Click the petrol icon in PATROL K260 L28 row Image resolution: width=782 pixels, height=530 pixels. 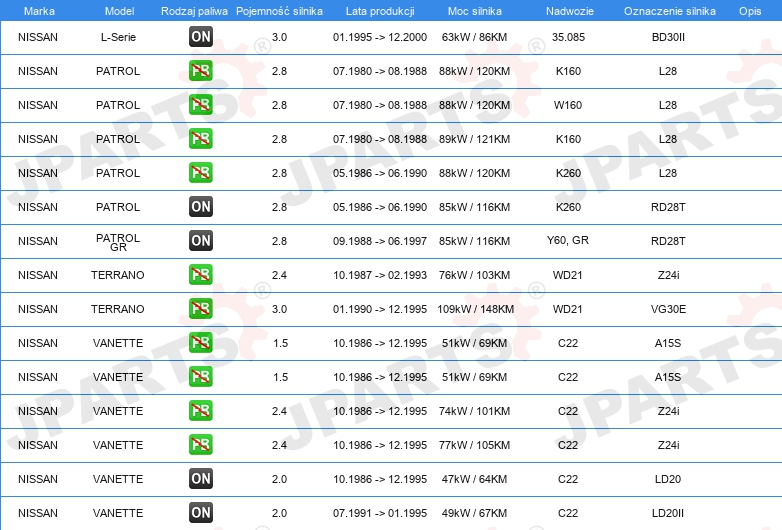pyautogui.click(x=201, y=173)
